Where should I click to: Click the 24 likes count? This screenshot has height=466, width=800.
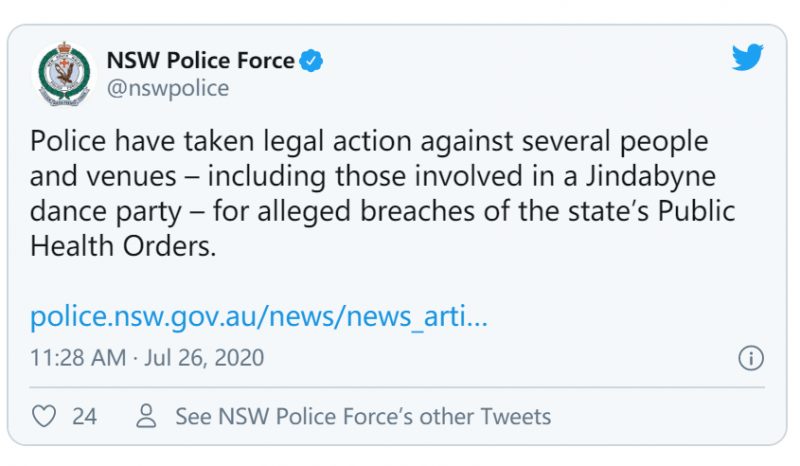84,416
